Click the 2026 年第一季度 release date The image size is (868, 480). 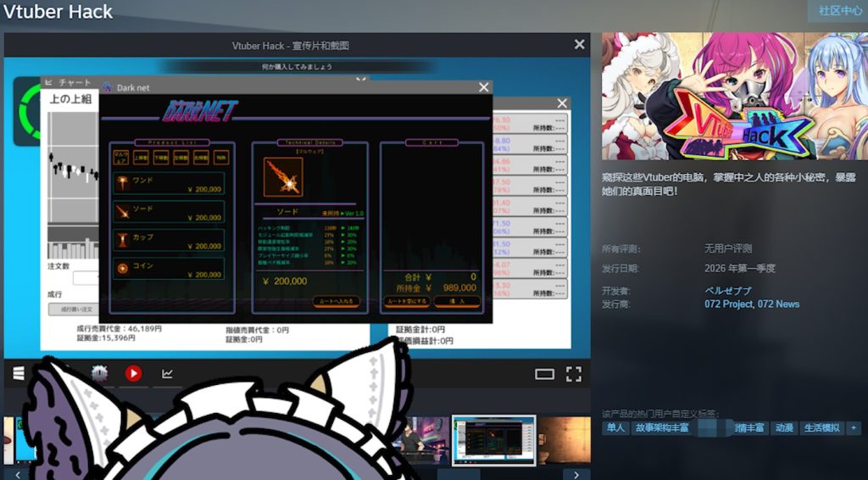(x=739, y=269)
